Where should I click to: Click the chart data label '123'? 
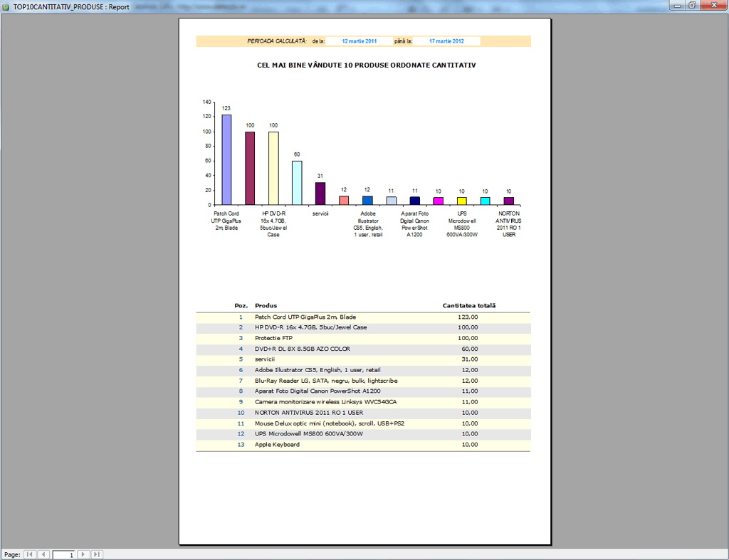coord(226,108)
